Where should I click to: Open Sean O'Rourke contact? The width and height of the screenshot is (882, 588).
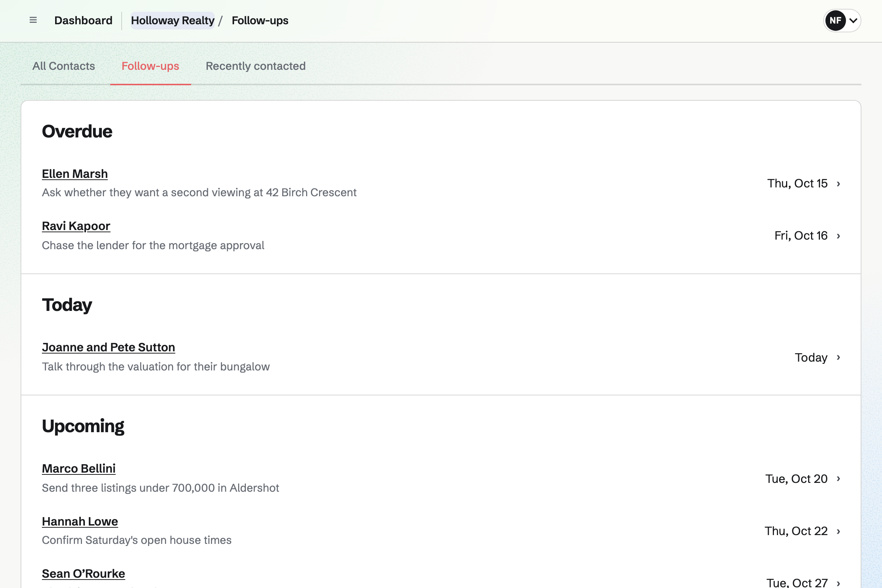[x=83, y=573]
